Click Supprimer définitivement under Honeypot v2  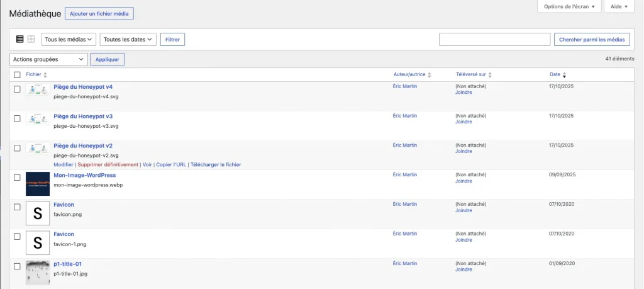pyautogui.click(x=108, y=164)
